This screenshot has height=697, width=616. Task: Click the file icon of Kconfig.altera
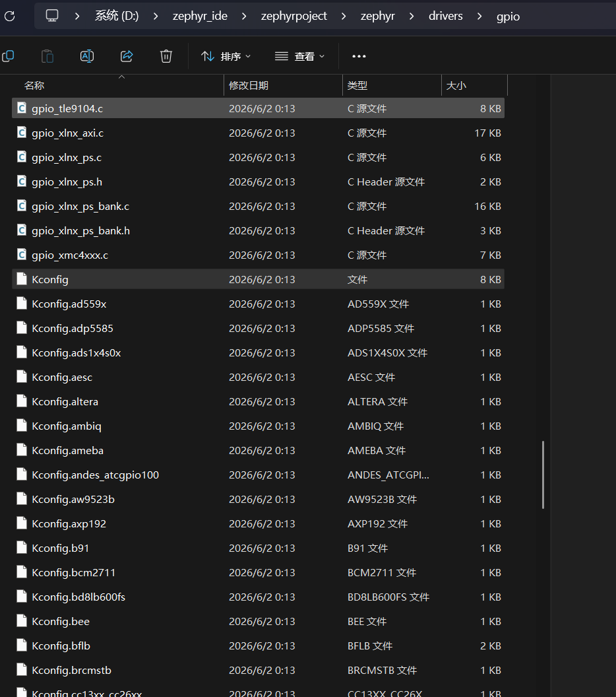point(21,401)
